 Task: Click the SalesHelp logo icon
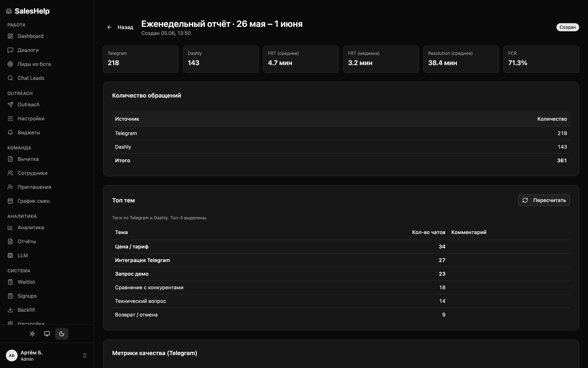(x=9, y=11)
